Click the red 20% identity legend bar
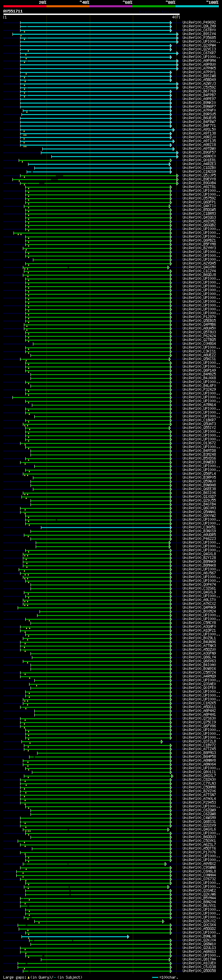This screenshot has height=980, width=222. click(x=25, y=6)
